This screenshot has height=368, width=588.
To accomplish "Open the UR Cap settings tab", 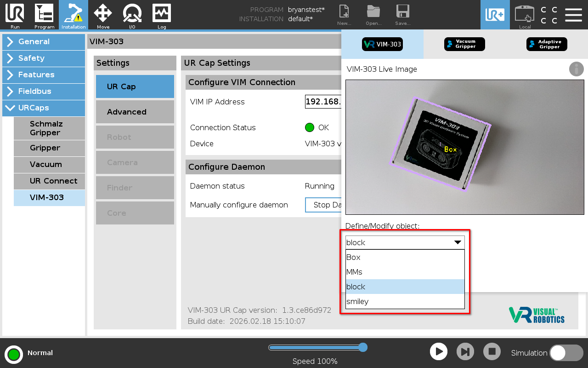I will click(135, 86).
